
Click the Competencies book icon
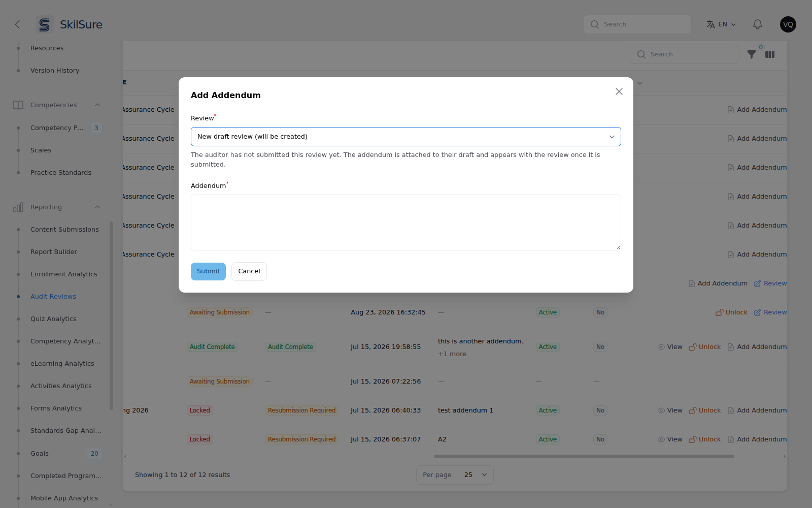[18, 105]
